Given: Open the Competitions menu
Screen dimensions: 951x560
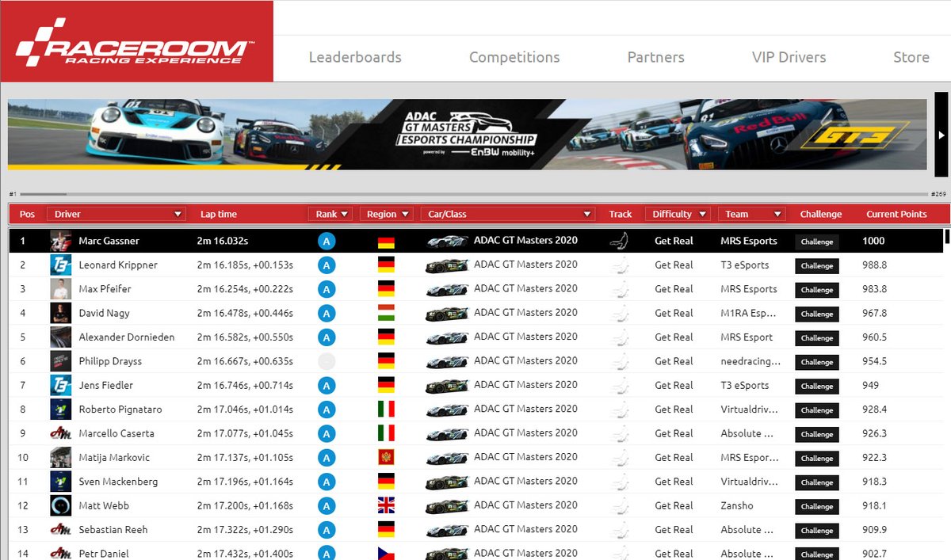Looking at the screenshot, I should (514, 57).
